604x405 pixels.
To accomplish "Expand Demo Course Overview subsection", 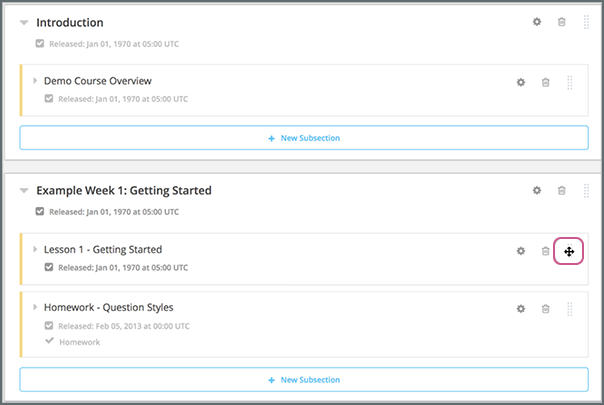I will pos(35,80).
